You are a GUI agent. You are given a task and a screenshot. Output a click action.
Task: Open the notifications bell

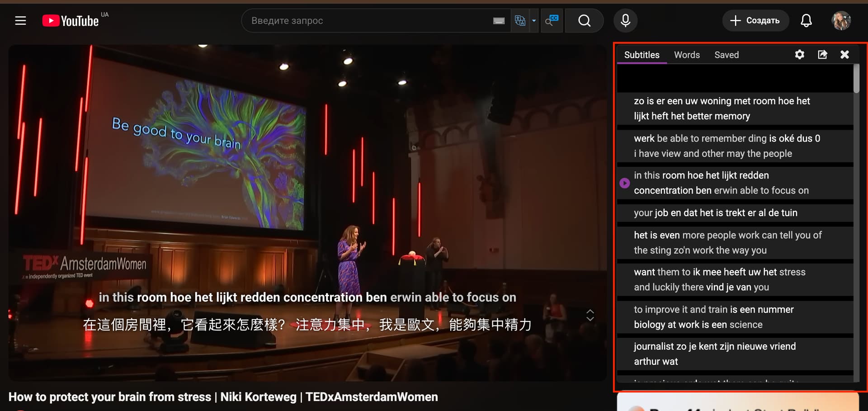806,21
